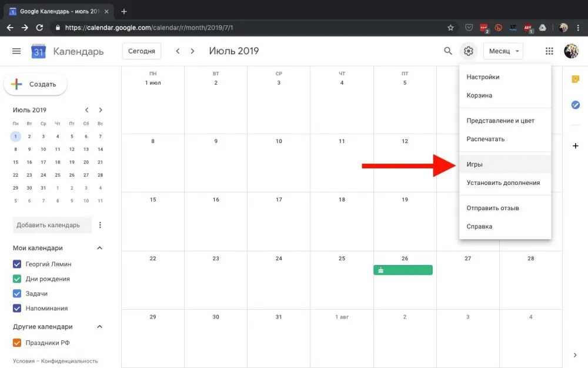The width and height of the screenshot is (588, 368).
Task: Show previous month in mini calendar
Action: click(86, 110)
